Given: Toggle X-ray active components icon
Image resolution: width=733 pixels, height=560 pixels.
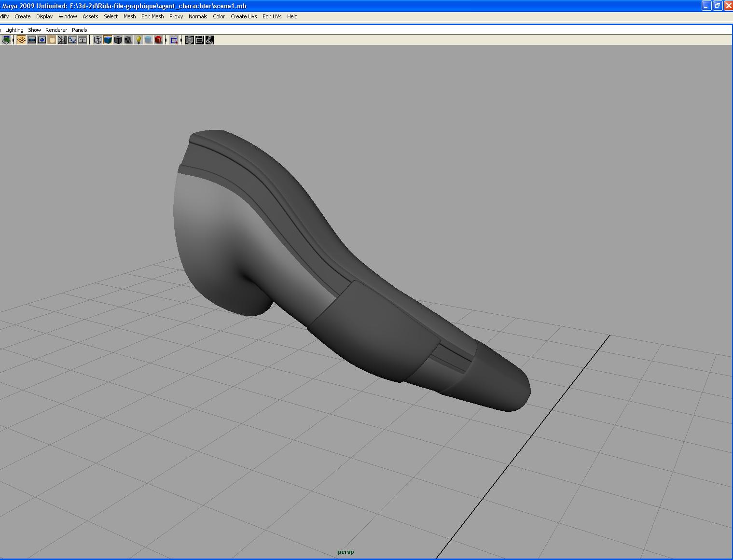Looking at the screenshot, I should (199, 40).
